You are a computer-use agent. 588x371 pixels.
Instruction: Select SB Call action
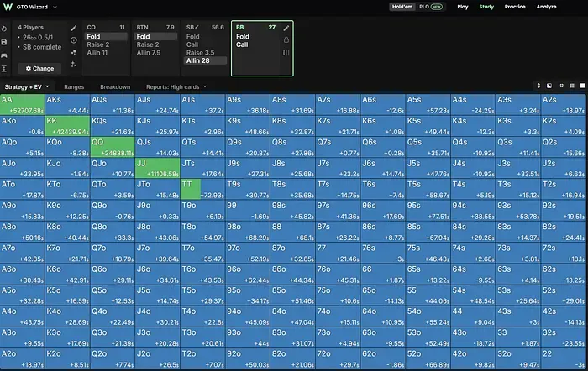tap(192, 44)
